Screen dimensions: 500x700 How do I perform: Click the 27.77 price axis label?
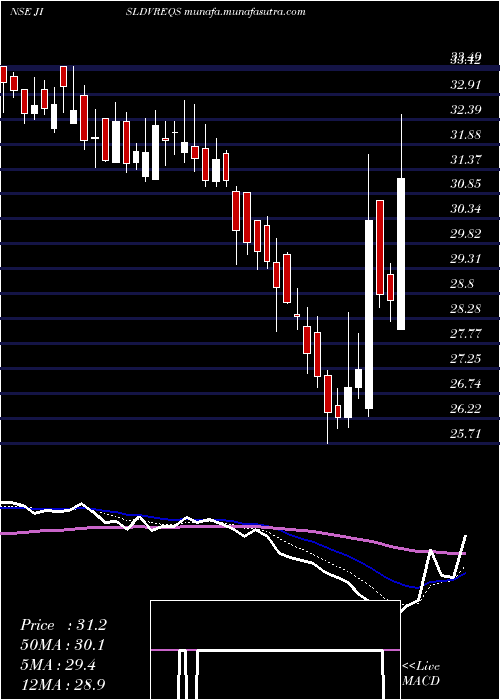click(x=466, y=334)
